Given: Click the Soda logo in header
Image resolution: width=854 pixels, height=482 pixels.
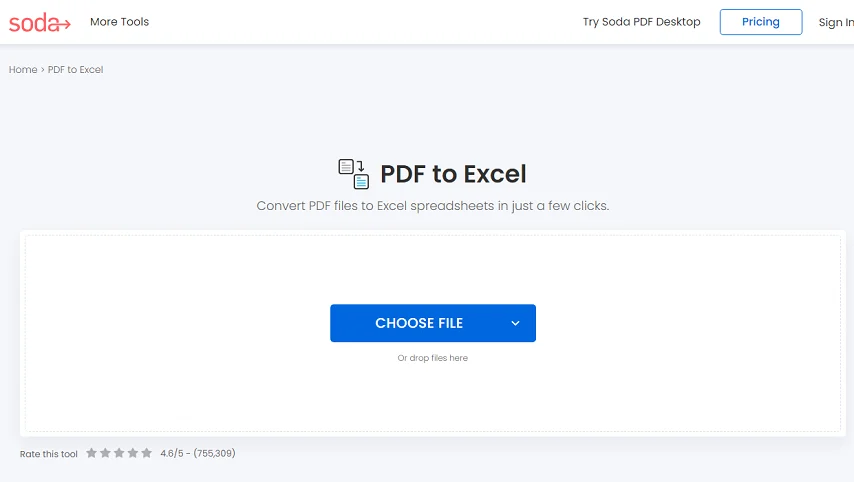Looking at the screenshot, I should click(x=40, y=22).
